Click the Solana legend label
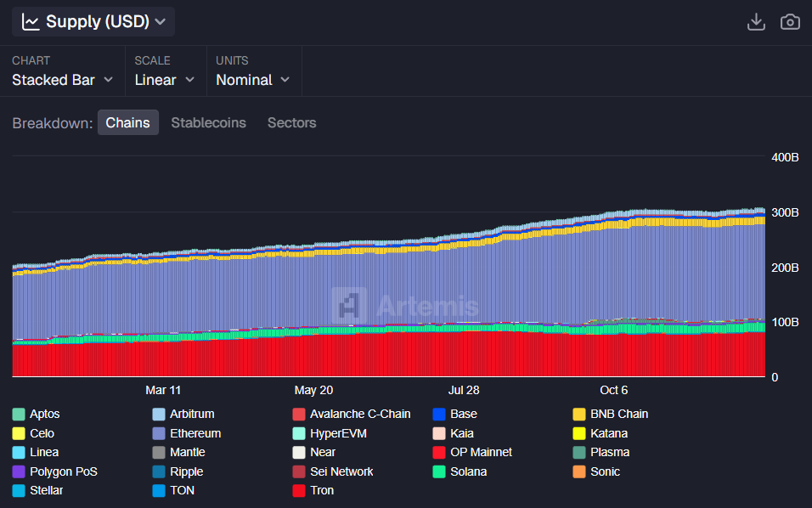 (x=468, y=471)
